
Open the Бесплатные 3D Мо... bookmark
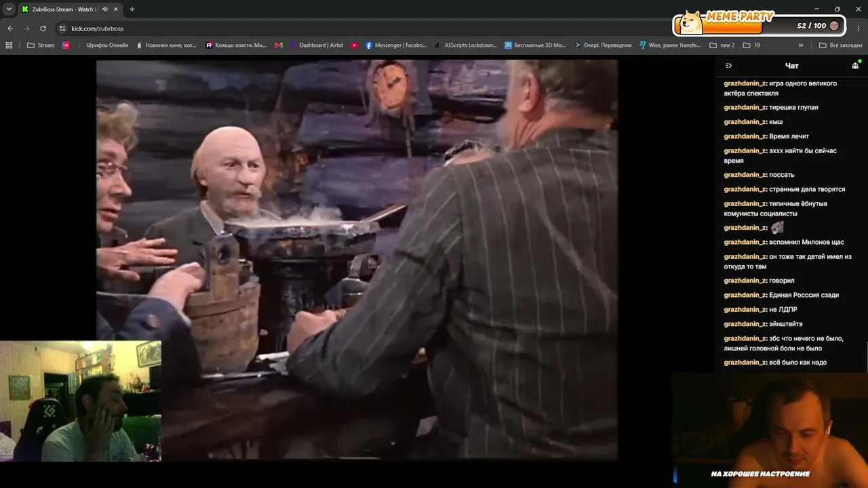535,45
